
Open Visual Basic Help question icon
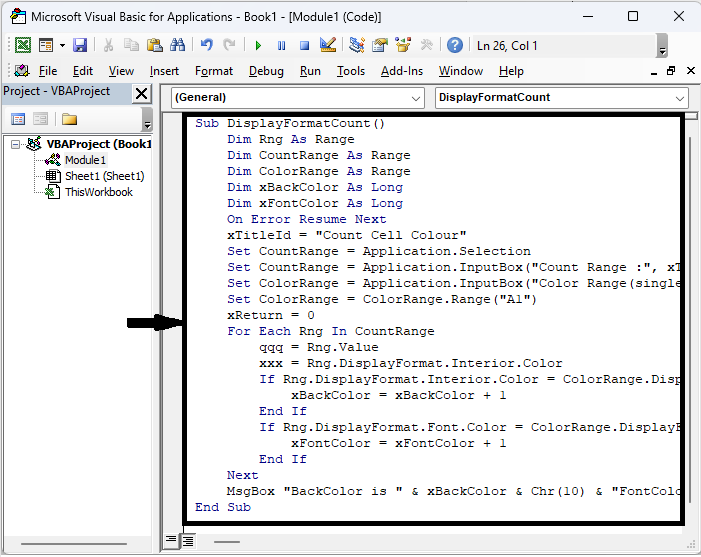click(455, 45)
